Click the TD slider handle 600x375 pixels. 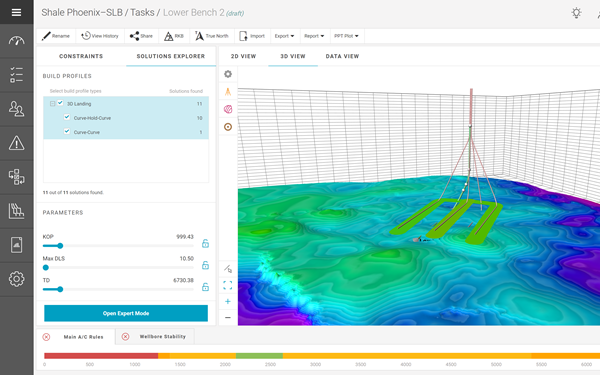(60, 289)
